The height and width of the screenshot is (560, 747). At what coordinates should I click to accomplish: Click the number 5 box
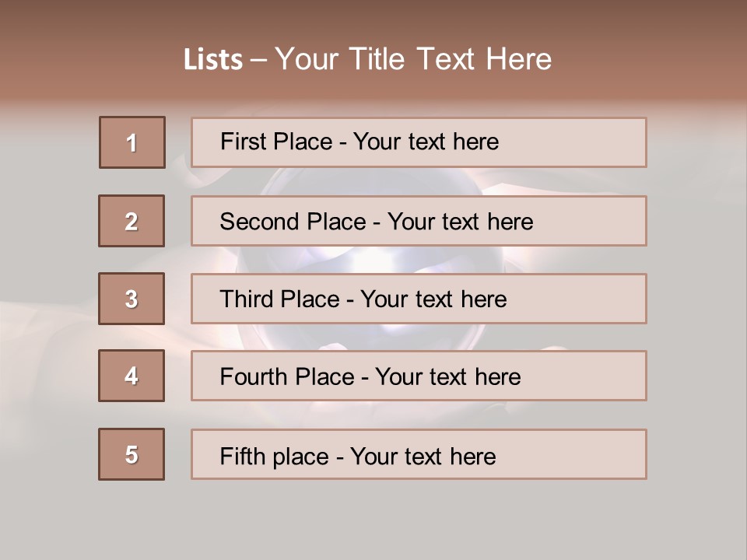(132, 454)
